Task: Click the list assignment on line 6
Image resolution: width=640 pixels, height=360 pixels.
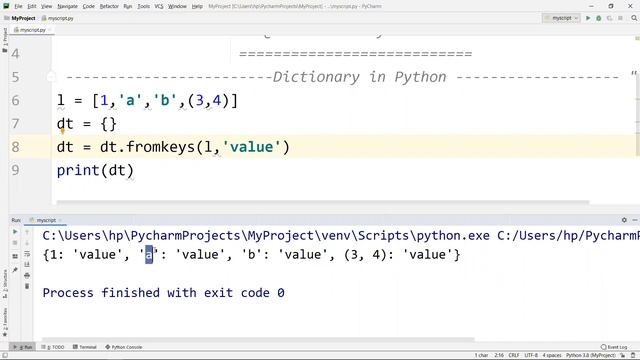Action: pyautogui.click(x=147, y=100)
